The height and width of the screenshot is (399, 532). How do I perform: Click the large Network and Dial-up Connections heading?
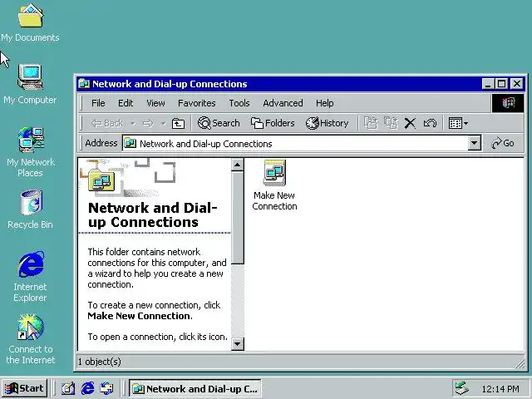click(153, 214)
